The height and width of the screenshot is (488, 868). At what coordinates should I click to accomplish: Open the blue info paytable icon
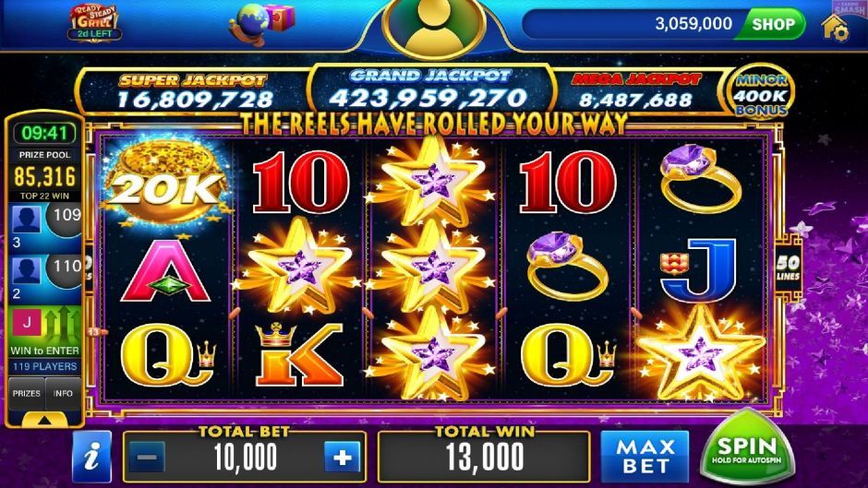(x=92, y=457)
